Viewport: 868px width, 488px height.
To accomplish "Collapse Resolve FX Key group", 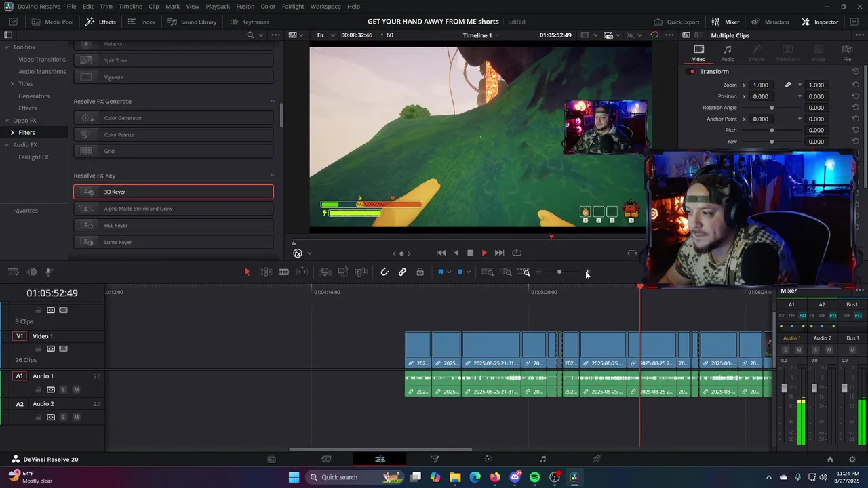I will [273, 176].
